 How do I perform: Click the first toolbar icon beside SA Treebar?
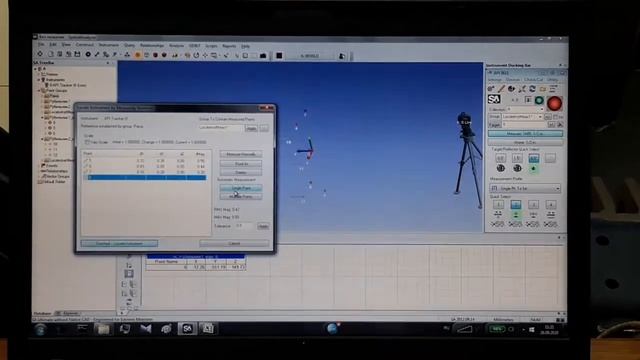tap(40, 54)
